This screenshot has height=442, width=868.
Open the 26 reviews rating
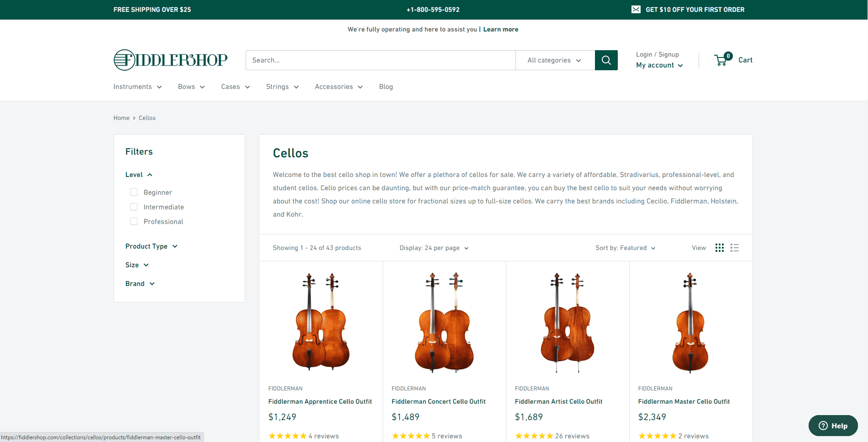tap(552, 436)
